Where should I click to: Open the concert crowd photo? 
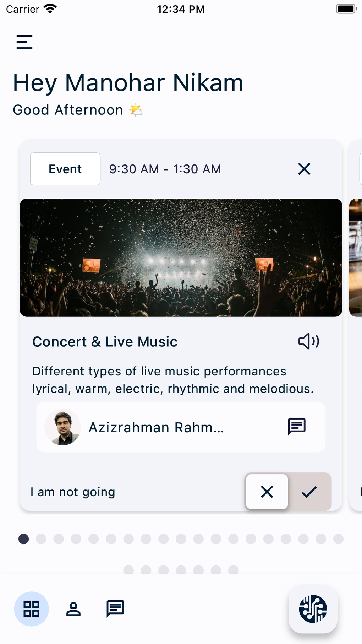pos(181,258)
